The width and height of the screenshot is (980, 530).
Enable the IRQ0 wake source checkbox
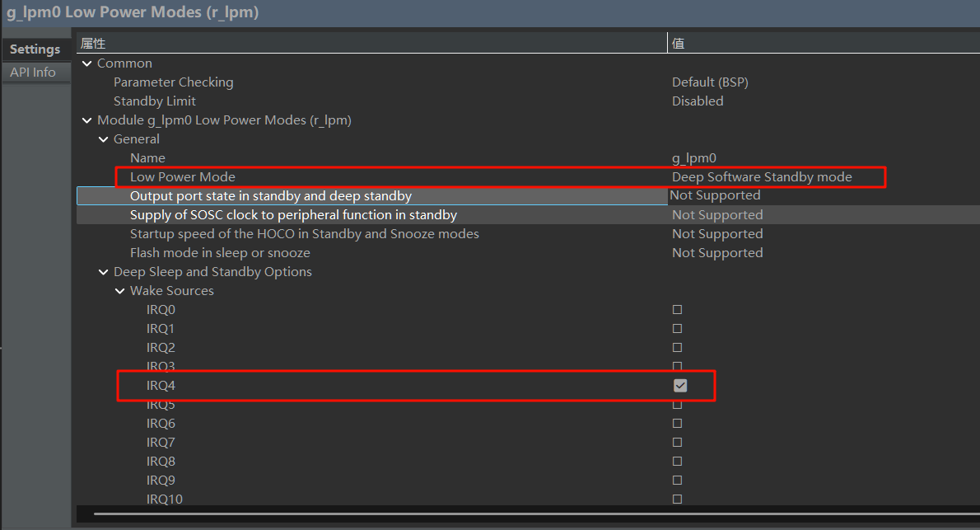(x=677, y=310)
